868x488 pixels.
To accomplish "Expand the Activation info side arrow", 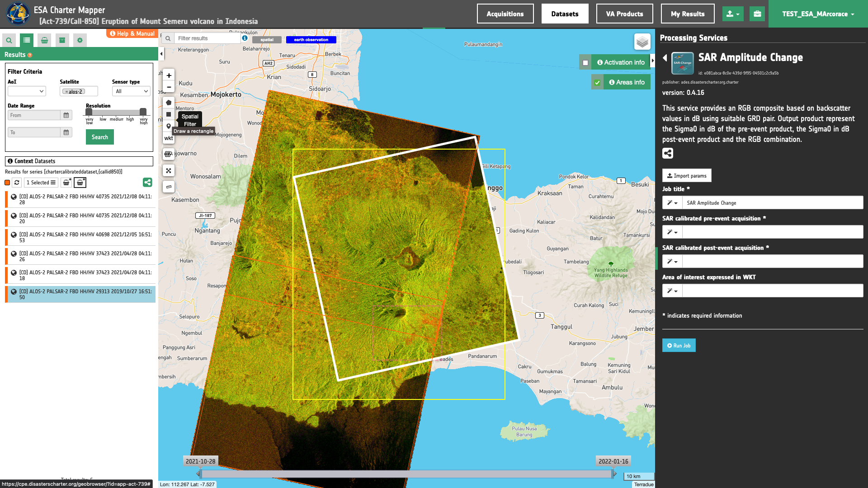I will [653, 61].
